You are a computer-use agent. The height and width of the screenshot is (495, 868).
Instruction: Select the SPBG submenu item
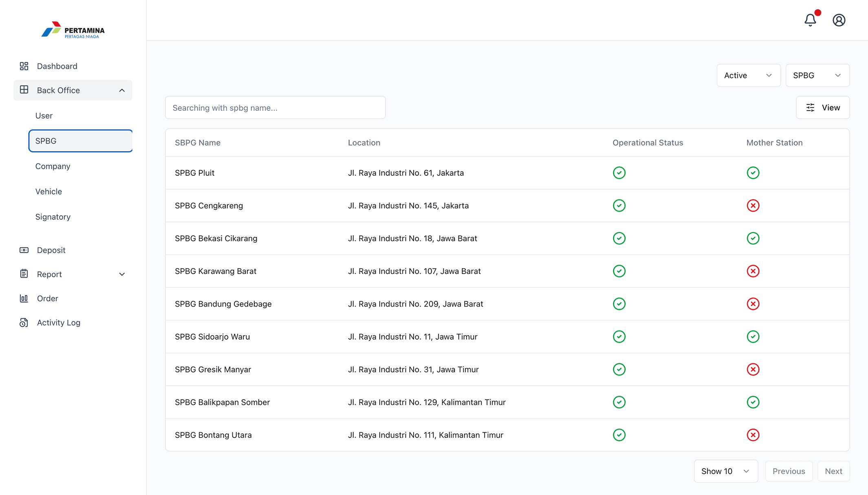click(x=80, y=141)
